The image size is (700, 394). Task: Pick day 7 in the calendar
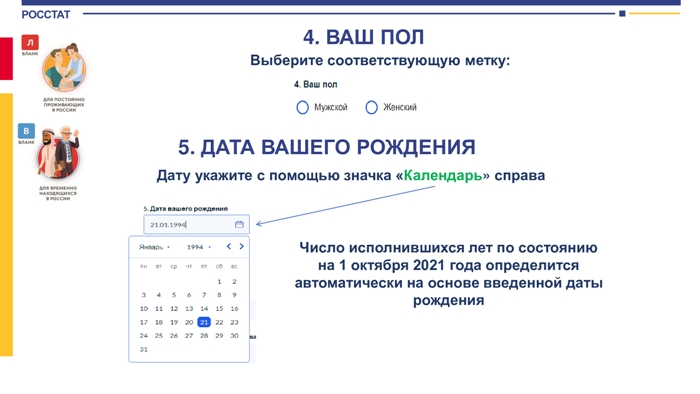point(204,295)
